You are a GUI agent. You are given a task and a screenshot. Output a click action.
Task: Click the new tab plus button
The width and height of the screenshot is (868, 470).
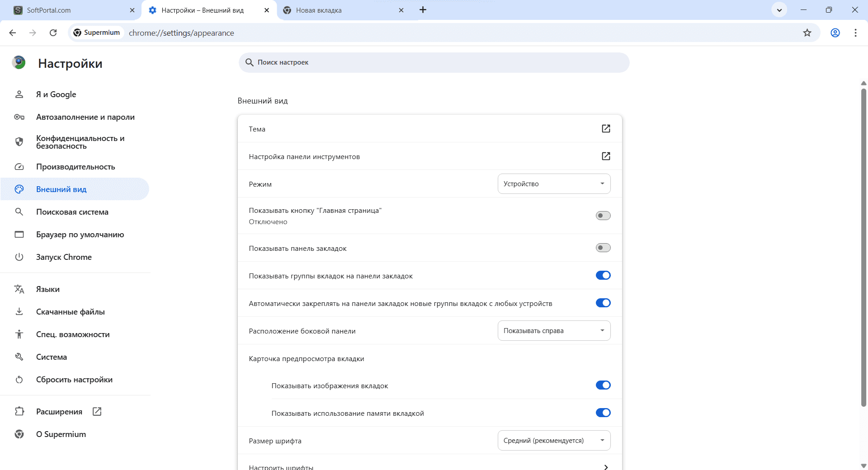point(423,10)
